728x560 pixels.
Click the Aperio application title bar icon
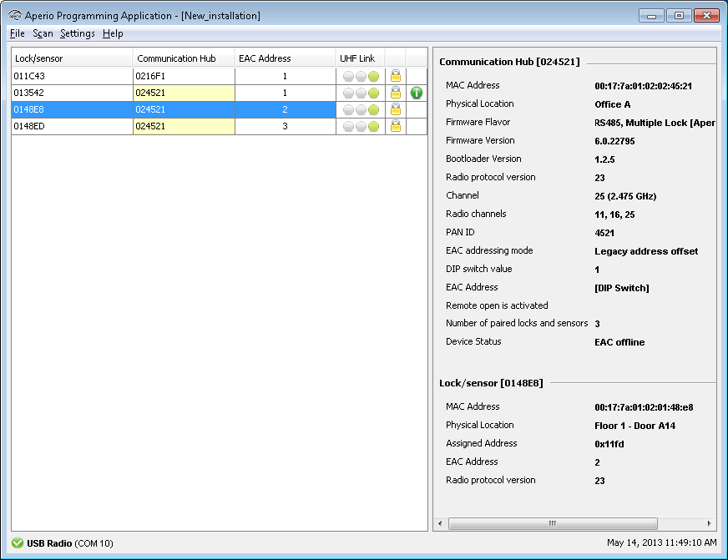[15, 15]
